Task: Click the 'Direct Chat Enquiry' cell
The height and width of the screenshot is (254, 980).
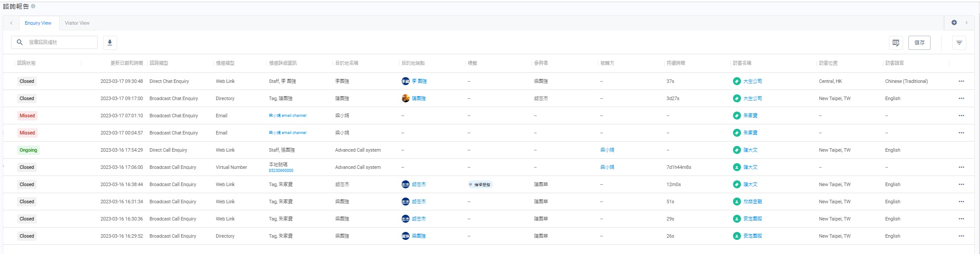Action: 169,81
